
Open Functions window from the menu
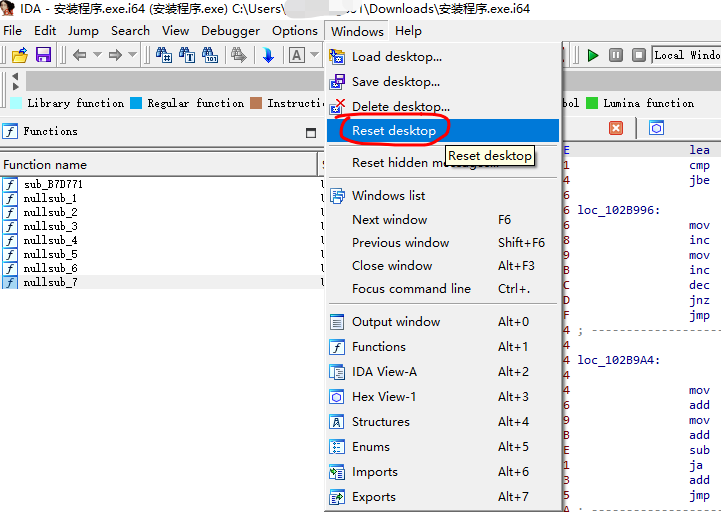point(443,346)
